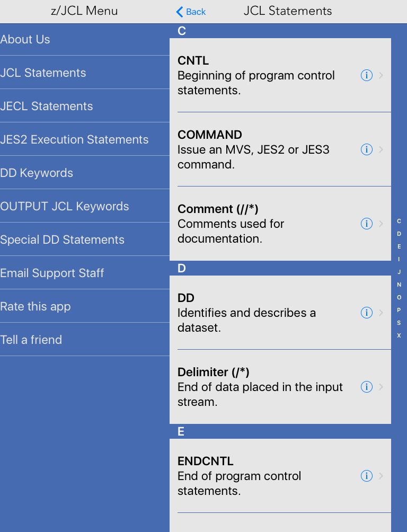Tap the info icon for COMMAND
Image resolution: width=407 pixels, height=532 pixels.
point(366,149)
